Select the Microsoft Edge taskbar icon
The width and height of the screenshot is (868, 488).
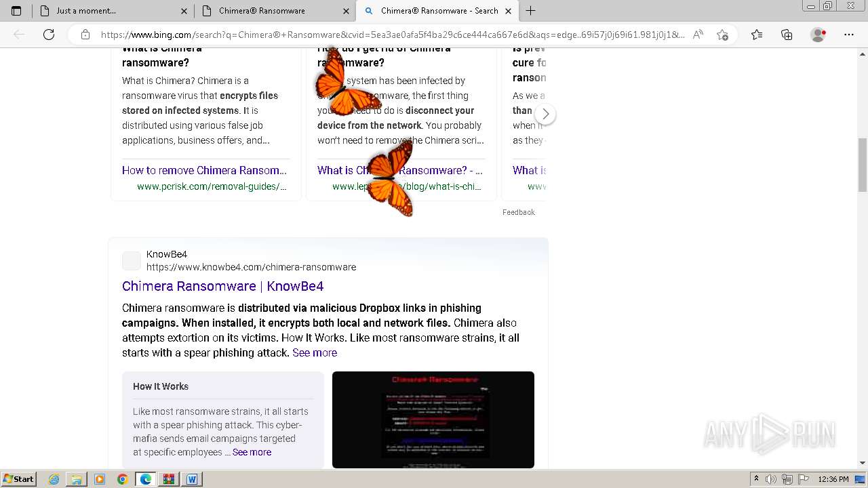click(146, 479)
